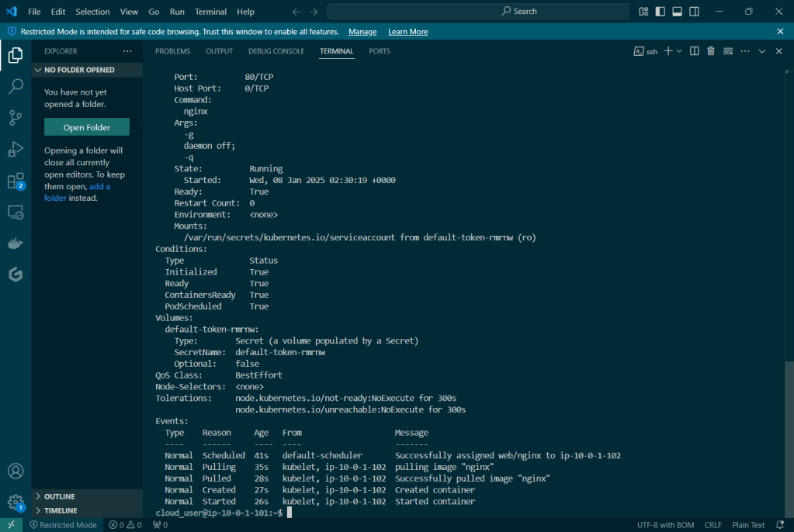Screen dimensions: 794x532
Task: Split the terminal panel
Action: point(694,51)
